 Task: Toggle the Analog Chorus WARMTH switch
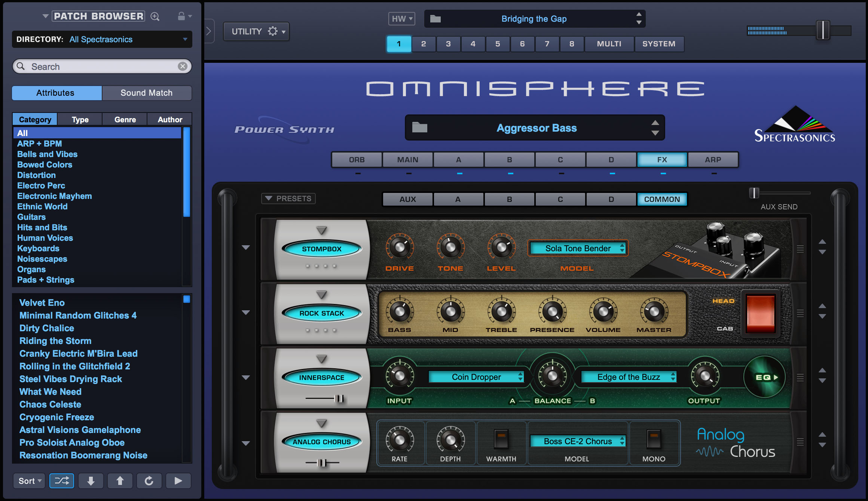point(501,439)
